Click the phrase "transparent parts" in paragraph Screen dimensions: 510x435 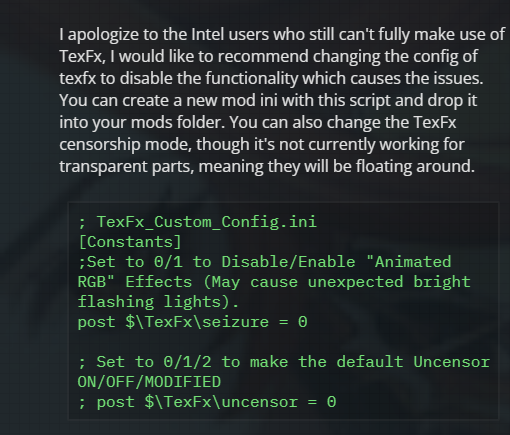(127, 167)
